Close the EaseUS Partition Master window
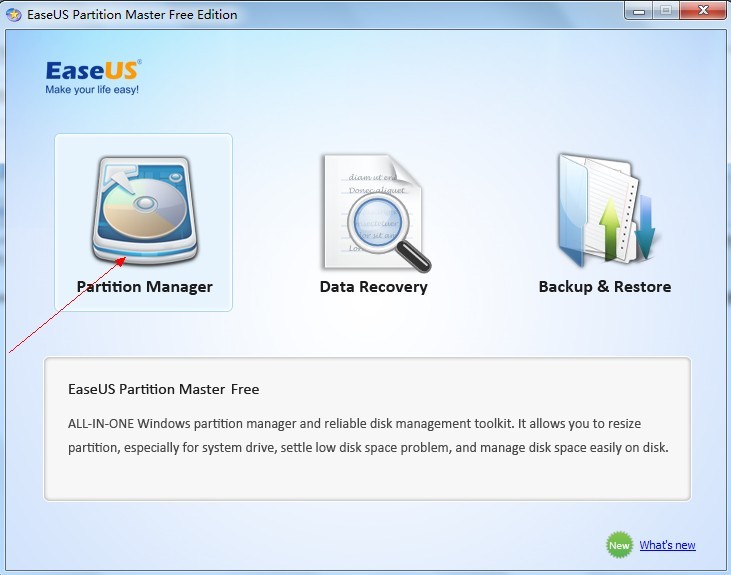 click(703, 11)
